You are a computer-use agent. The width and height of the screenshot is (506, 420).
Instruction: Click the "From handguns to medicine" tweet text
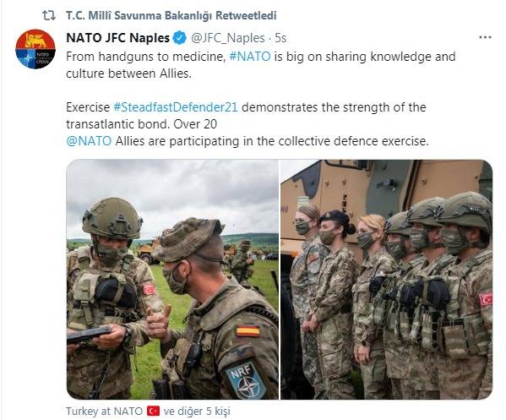[x=145, y=57]
